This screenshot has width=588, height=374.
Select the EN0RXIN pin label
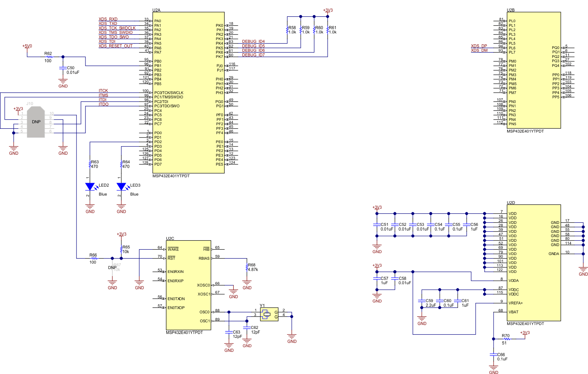[x=176, y=272]
